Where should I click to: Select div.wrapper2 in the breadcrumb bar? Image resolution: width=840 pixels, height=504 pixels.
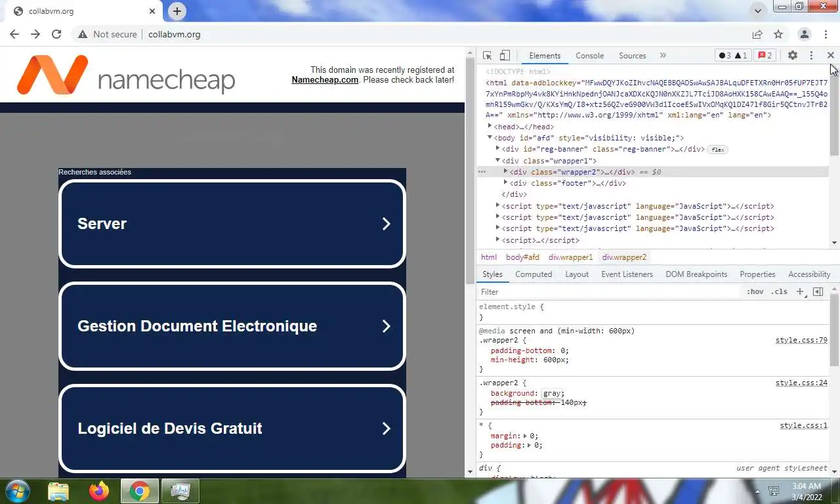pyautogui.click(x=624, y=257)
